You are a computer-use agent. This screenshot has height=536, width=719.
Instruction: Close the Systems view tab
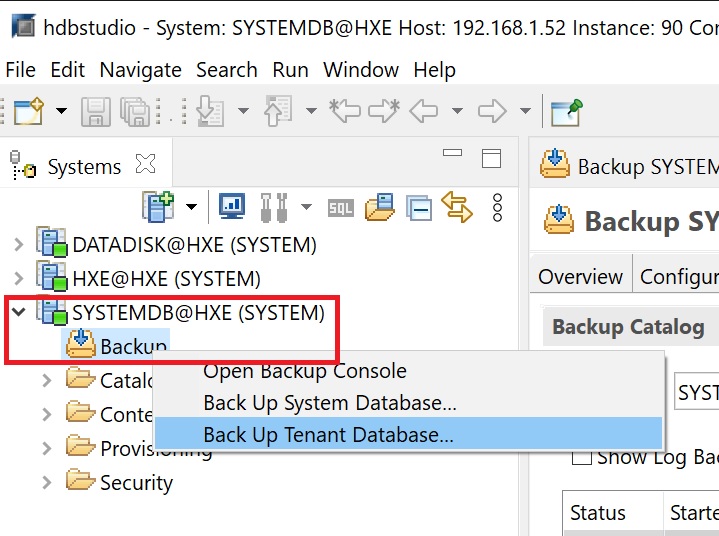click(145, 164)
